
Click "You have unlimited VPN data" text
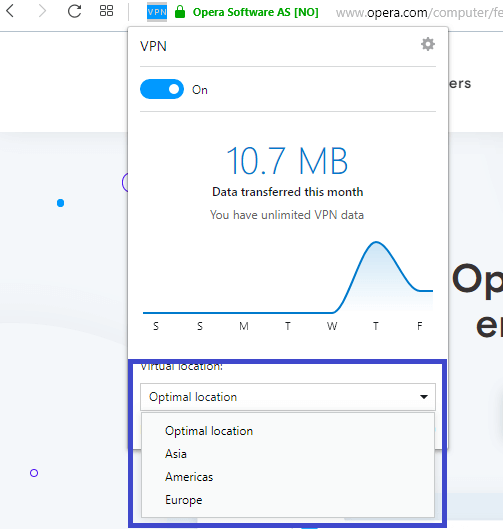[x=287, y=215]
